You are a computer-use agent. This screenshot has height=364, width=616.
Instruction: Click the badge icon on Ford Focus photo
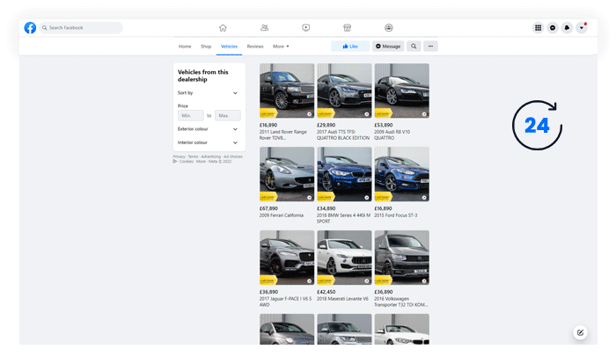click(424, 198)
